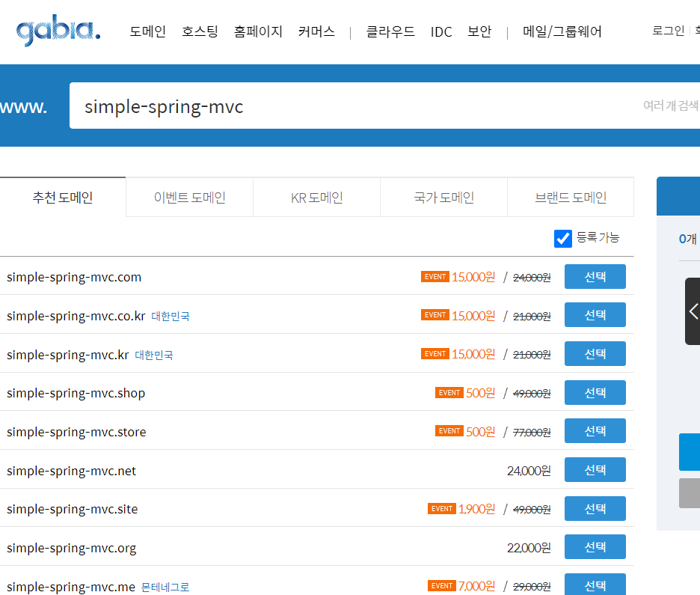Screen dimensions: 700x595
Task: Pick 선택 for simple-spring-mvc.net
Action: point(595,470)
